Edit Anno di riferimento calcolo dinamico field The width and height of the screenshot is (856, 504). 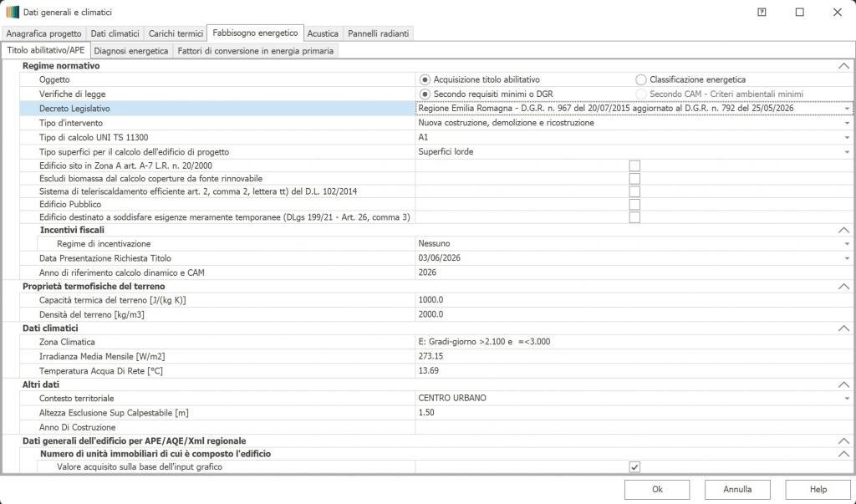[x=634, y=272]
